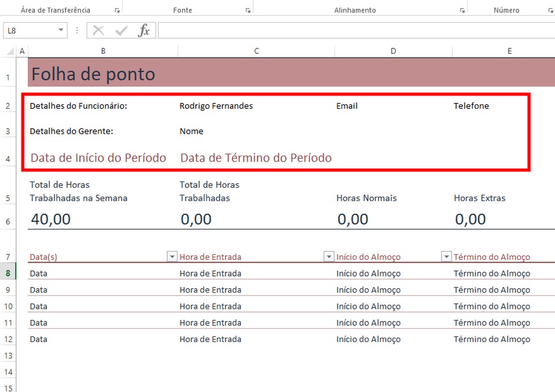
Task: Open the Início do Almoço filter dropdown
Action: click(446, 257)
